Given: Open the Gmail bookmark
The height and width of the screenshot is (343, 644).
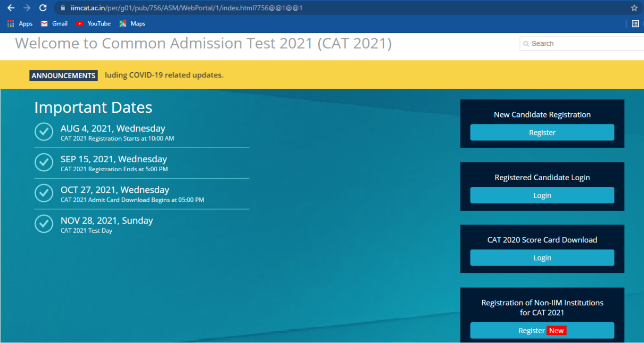Looking at the screenshot, I should click(x=54, y=24).
